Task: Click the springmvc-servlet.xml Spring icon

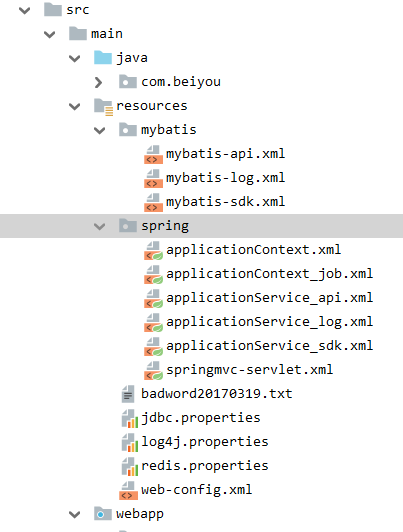Action: point(153,370)
